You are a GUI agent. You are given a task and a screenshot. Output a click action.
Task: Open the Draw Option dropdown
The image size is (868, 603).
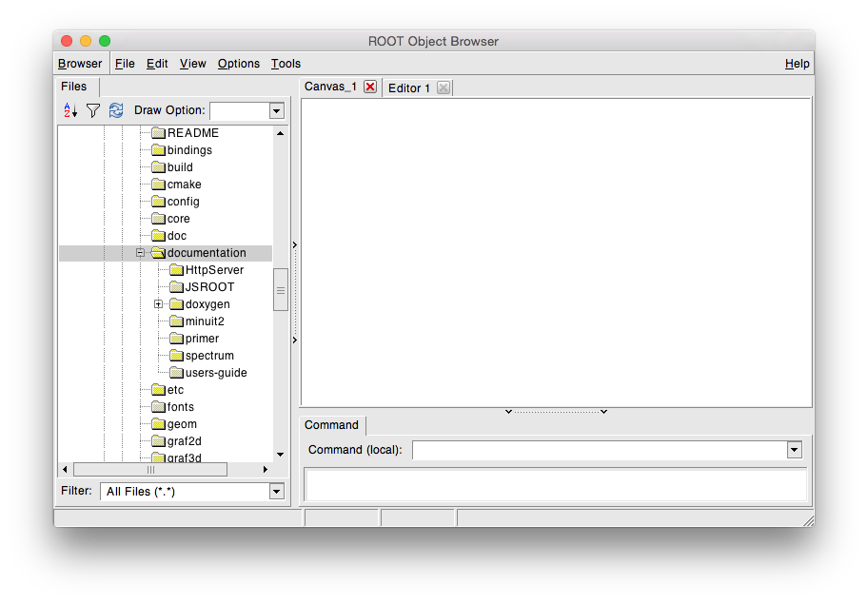tap(276, 111)
